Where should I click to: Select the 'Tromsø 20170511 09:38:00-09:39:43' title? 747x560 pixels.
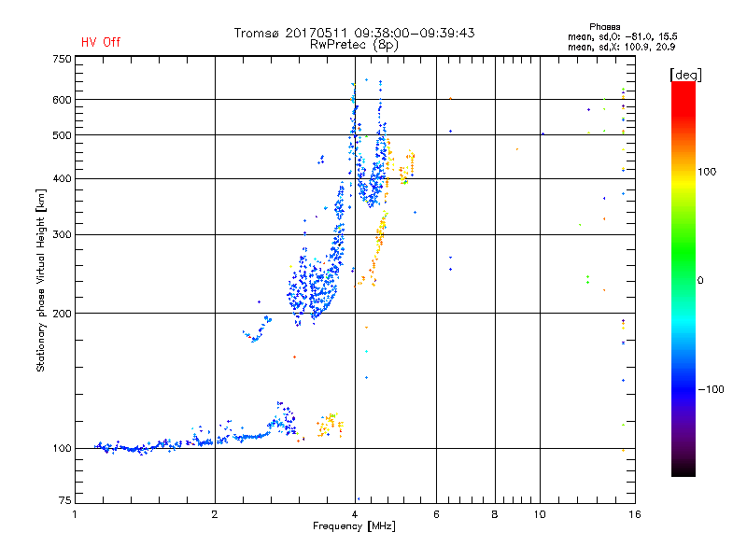[354, 33]
